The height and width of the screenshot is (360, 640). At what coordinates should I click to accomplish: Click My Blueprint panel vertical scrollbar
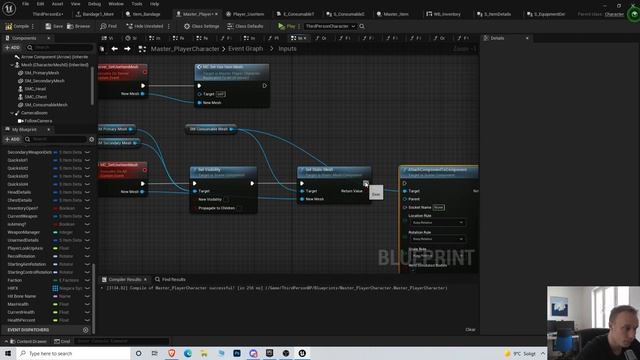click(93, 298)
